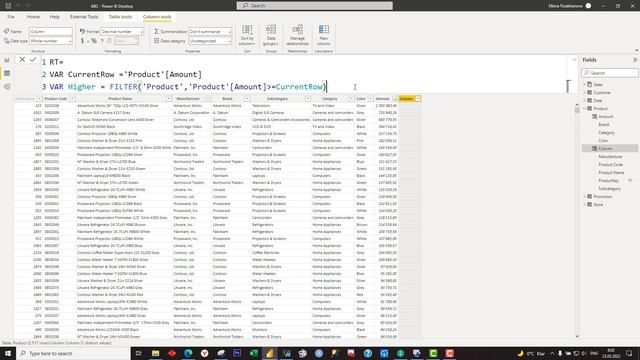Select the Category field in Fields pane
This screenshot has height=360, width=640.
tap(607, 133)
